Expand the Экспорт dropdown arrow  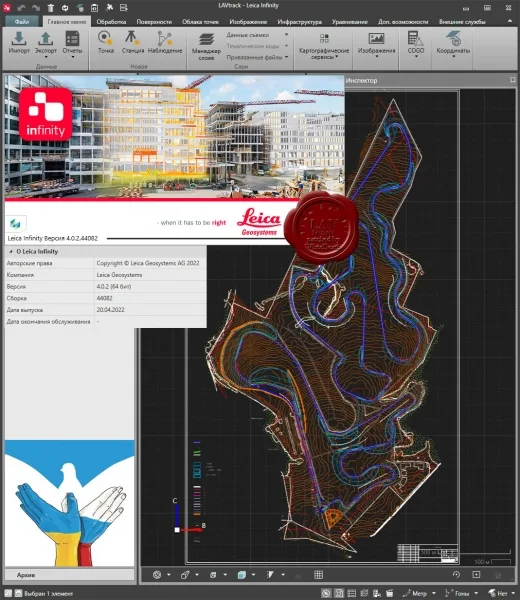(46, 57)
